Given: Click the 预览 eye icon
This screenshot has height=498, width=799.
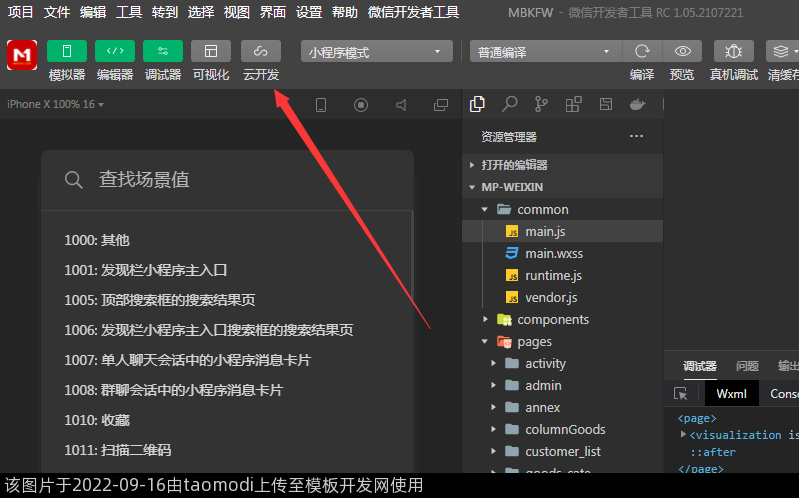Looking at the screenshot, I should (x=682, y=51).
